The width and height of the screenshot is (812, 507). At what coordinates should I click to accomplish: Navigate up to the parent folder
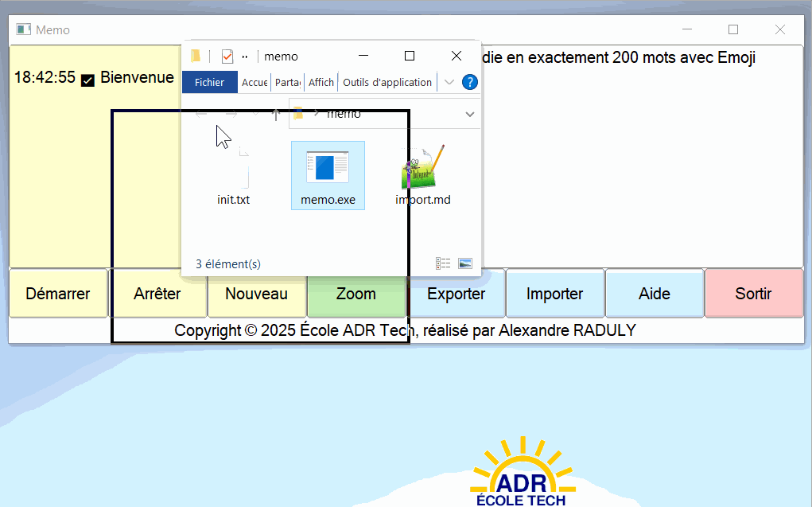(274, 113)
